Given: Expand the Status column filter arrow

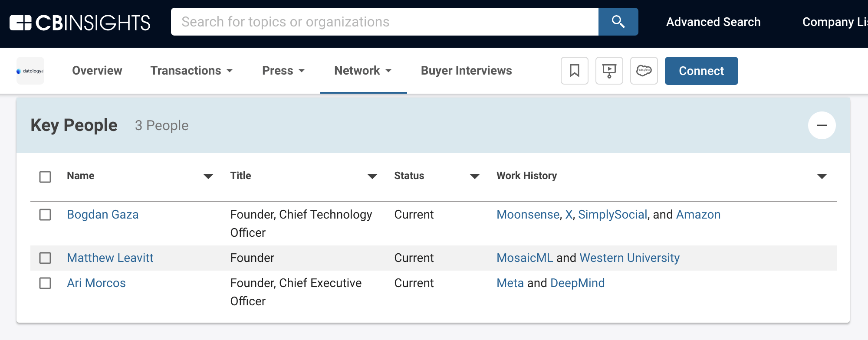Looking at the screenshot, I should (x=474, y=176).
